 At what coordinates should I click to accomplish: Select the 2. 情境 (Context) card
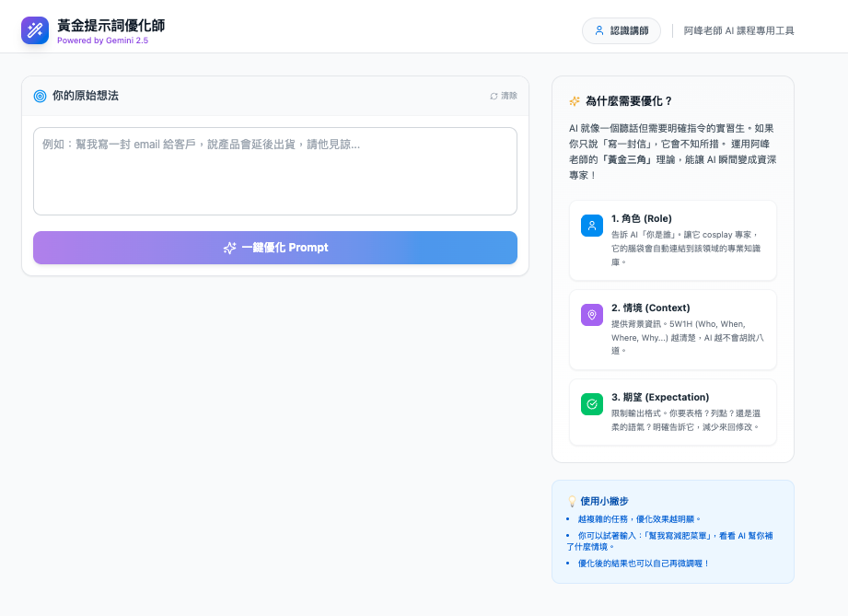[x=672, y=330]
